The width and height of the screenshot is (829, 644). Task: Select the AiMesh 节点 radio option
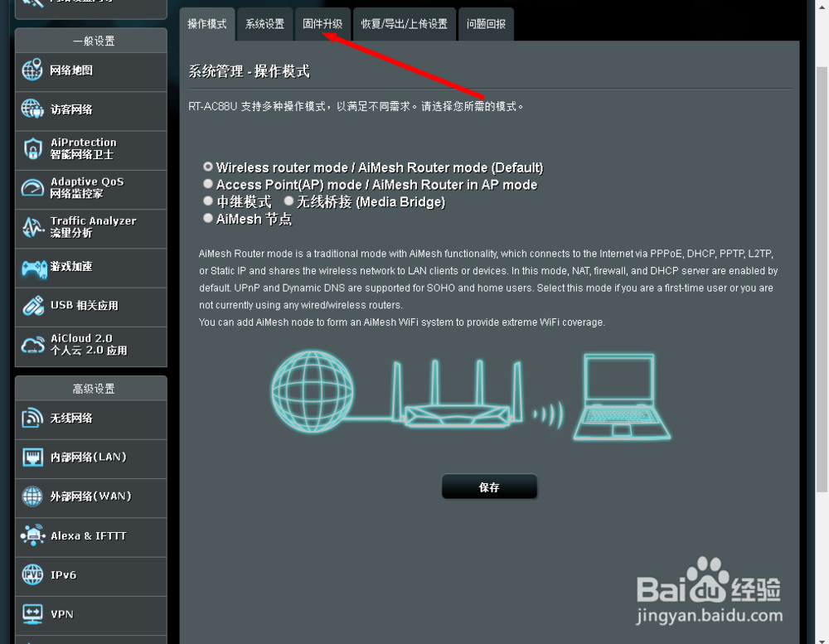(208, 217)
